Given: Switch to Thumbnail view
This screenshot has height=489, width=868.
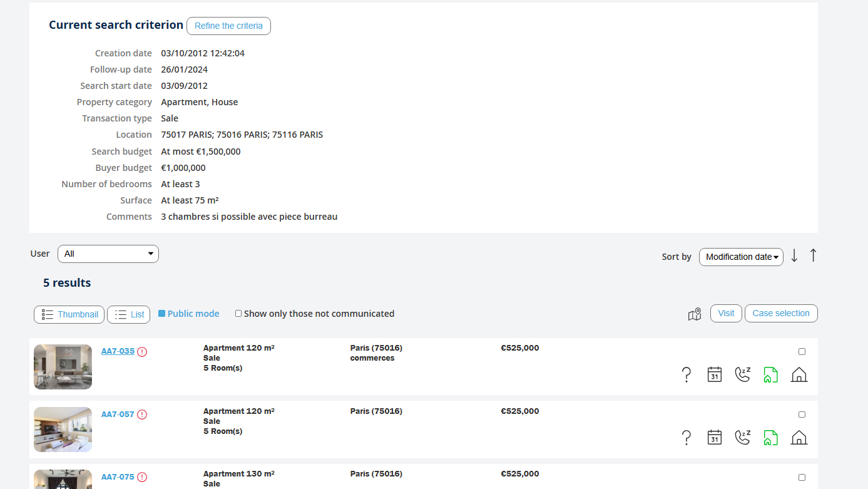Looking at the screenshot, I should click(69, 314).
